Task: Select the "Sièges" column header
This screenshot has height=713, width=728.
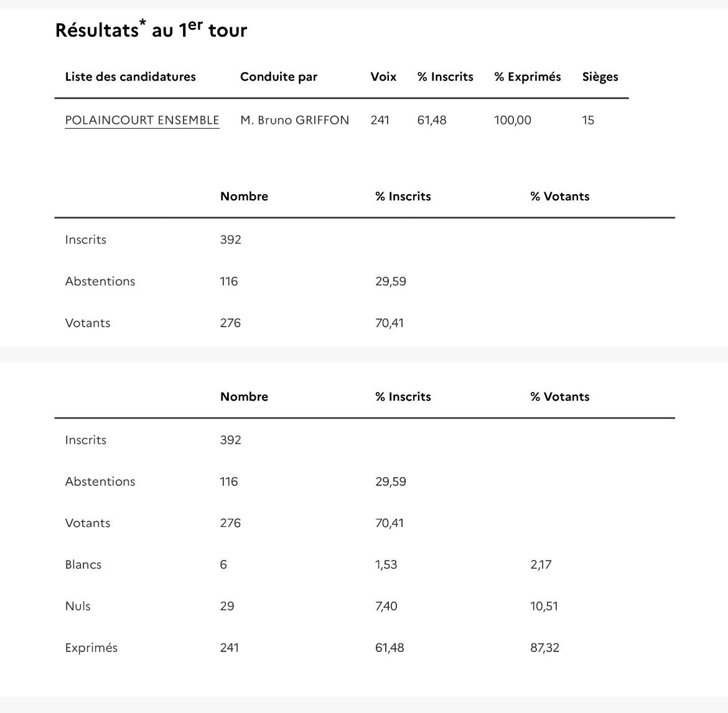Action: pos(600,77)
